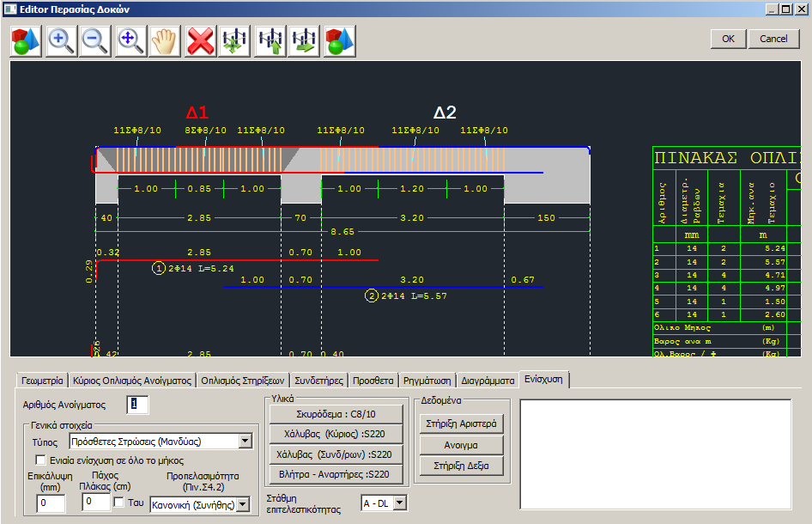Open the Διαγράμματα tab

point(488,381)
